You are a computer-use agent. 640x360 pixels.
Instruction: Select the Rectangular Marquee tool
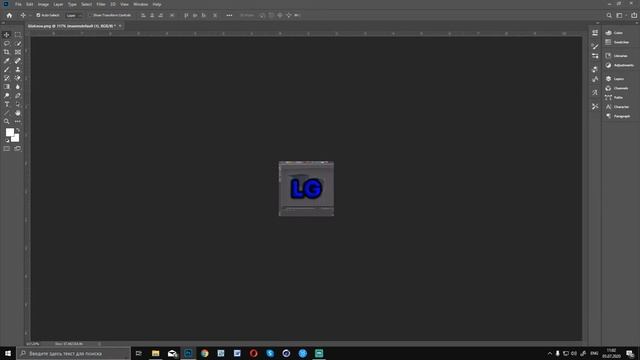18,35
